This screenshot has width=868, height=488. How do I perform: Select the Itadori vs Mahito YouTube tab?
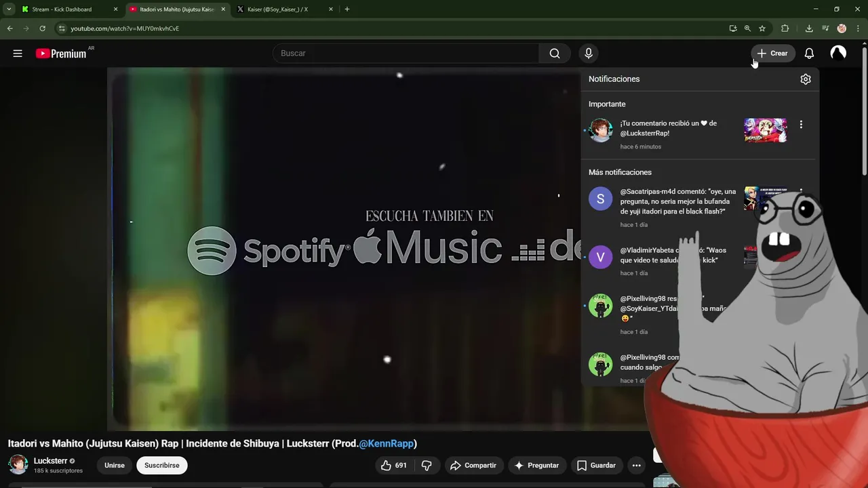pyautogui.click(x=177, y=9)
